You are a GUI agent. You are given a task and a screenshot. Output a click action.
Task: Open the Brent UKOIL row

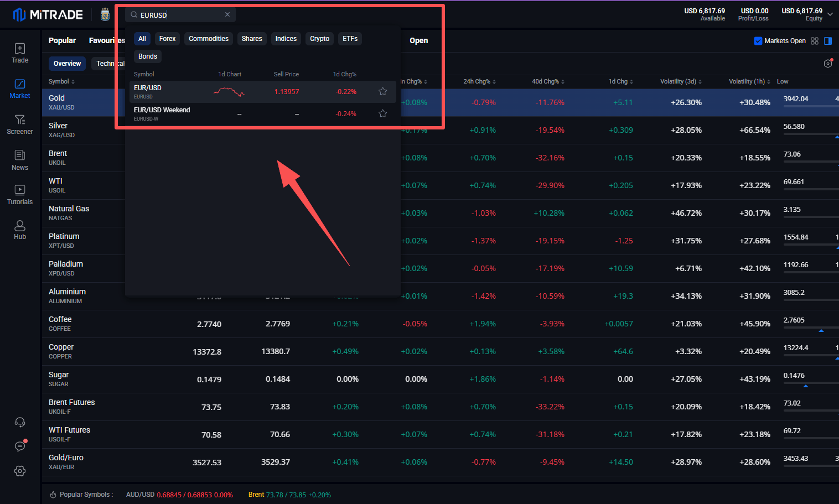pyautogui.click(x=441, y=158)
